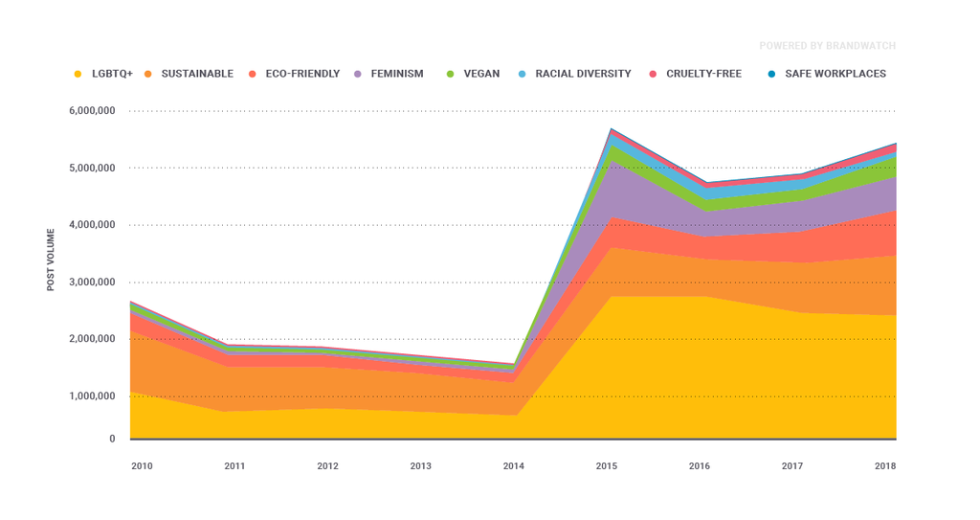Toggle the VEGAN legend label
Viewport: 980px width, 520px height.
tap(481, 74)
